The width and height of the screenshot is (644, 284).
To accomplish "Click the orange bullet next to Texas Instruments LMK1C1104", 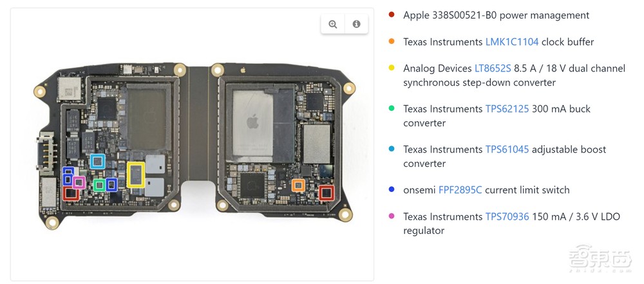I will click(x=392, y=41).
